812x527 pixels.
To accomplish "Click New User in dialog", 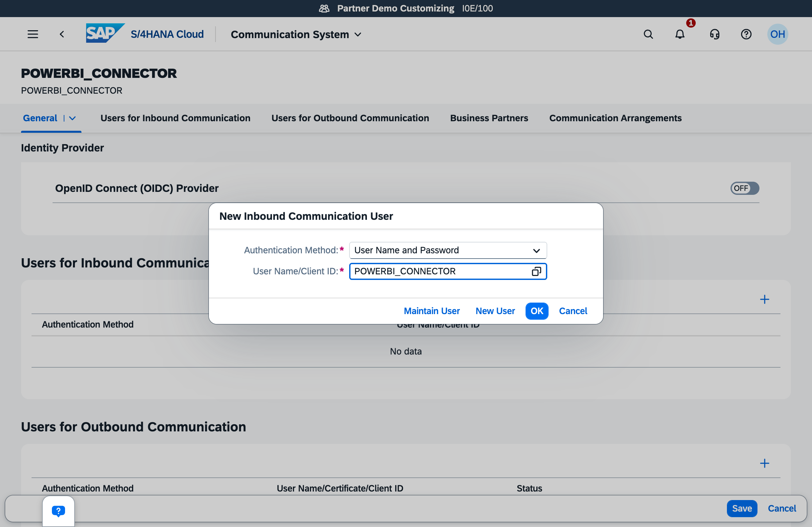I will point(495,311).
